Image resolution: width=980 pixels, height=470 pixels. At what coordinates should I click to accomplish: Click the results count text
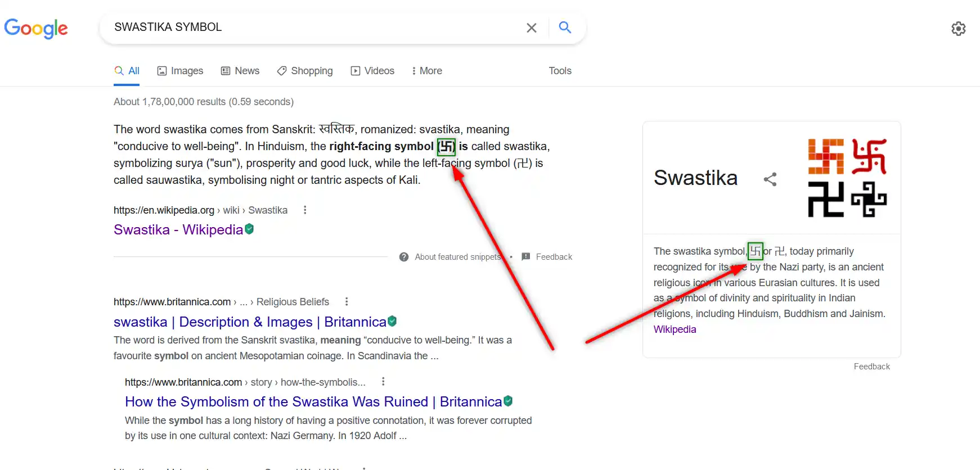click(x=204, y=102)
